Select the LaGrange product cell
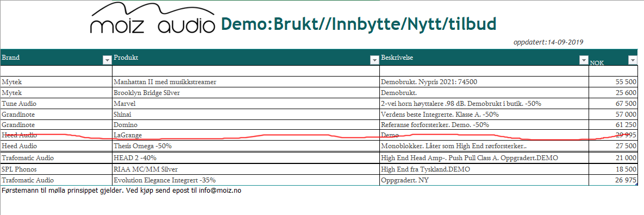This screenshot has width=644, height=215. 246,135
